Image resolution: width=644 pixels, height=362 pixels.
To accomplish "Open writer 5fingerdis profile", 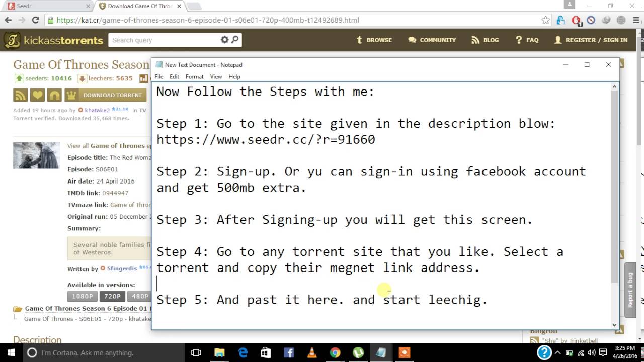I will coord(122,269).
